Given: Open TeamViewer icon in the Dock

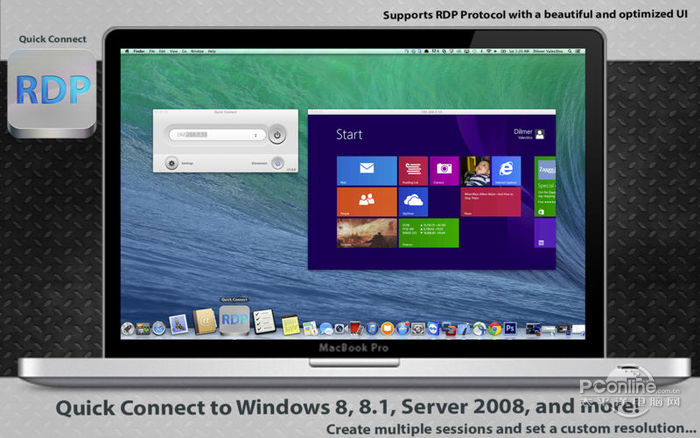Looking at the screenshot, I should tap(433, 329).
